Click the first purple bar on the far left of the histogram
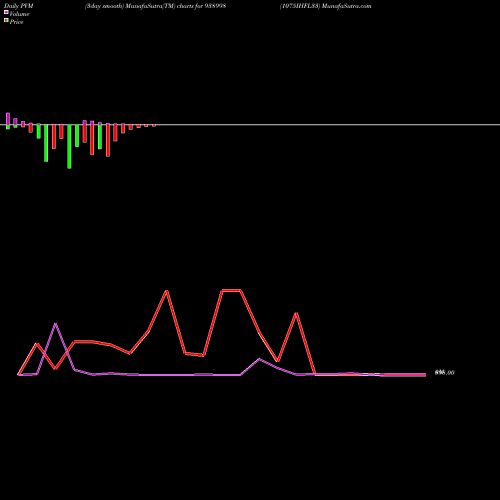The image size is (500, 500). [x=8, y=119]
